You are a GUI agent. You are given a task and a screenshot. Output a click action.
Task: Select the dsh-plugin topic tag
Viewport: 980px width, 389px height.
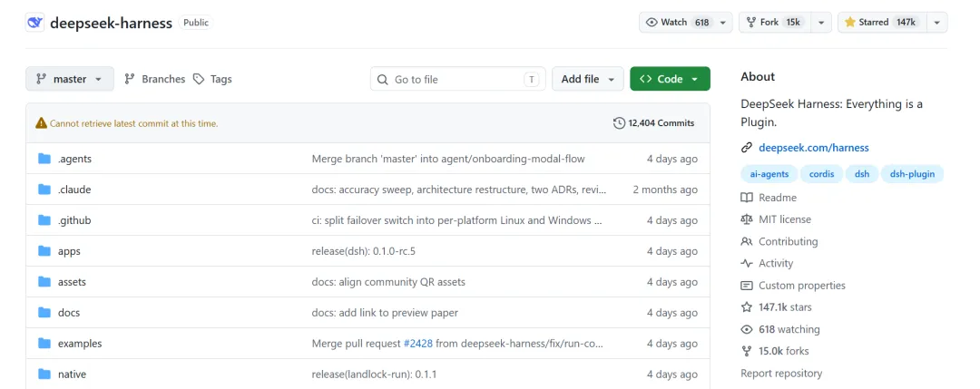pos(912,174)
